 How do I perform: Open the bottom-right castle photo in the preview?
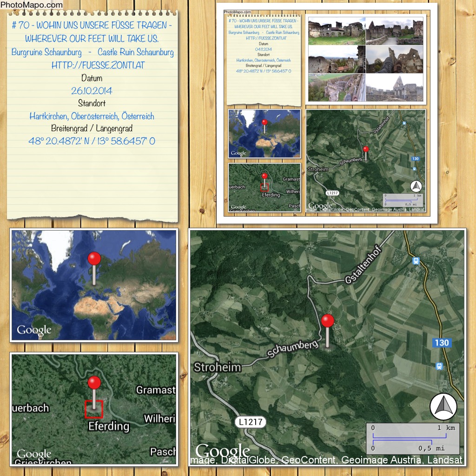point(394,88)
